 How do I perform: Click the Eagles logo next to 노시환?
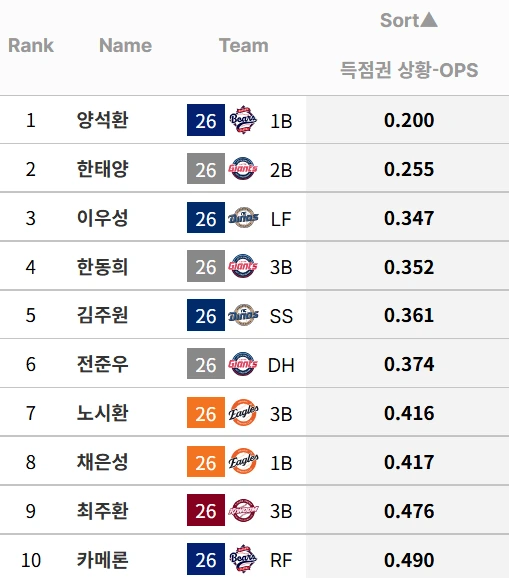pos(243,412)
